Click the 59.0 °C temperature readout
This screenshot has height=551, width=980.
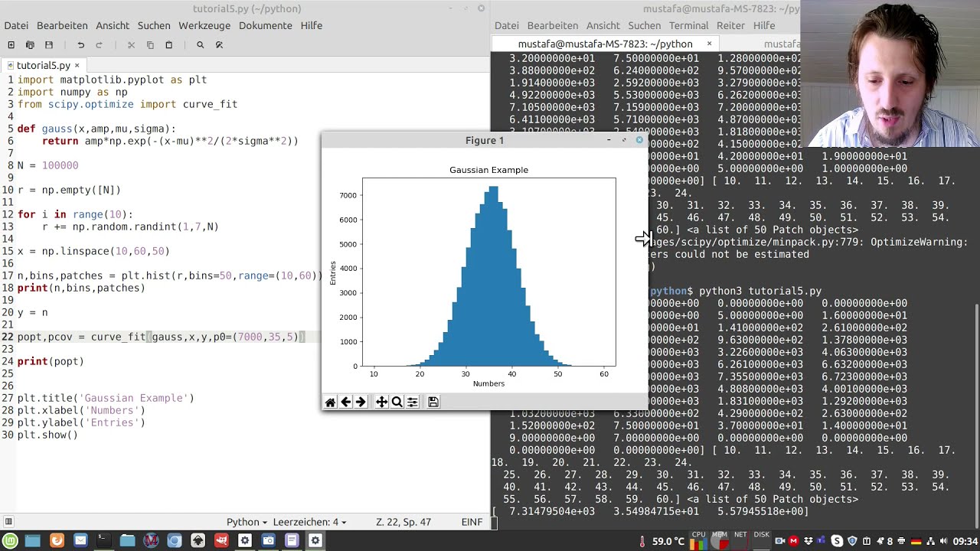tap(668, 541)
